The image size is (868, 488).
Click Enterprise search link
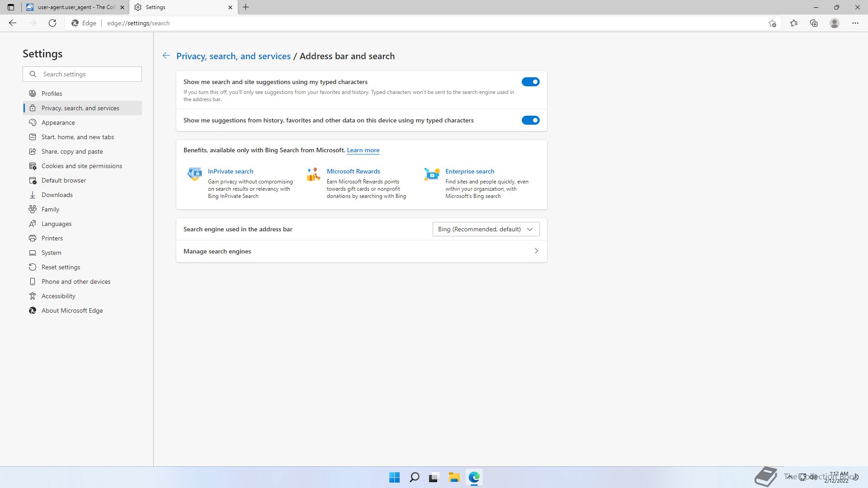[470, 171]
